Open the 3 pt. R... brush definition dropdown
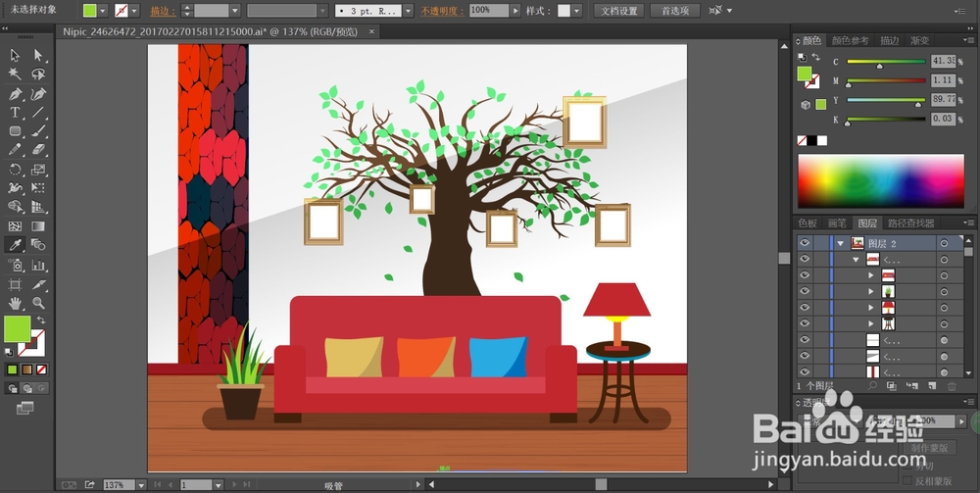The image size is (980, 493). coord(408,11)
